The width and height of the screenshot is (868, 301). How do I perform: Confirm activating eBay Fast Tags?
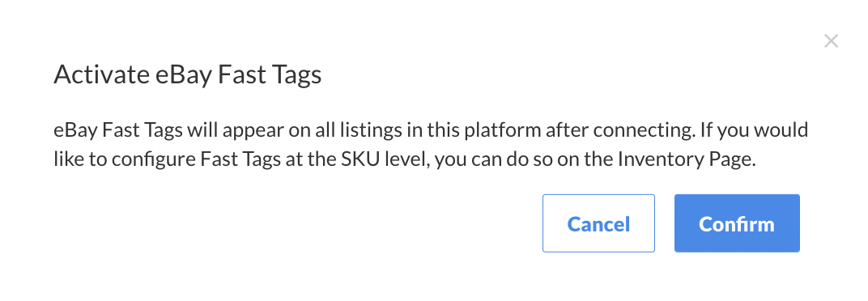pyautogui.click(x=737, y=223)
